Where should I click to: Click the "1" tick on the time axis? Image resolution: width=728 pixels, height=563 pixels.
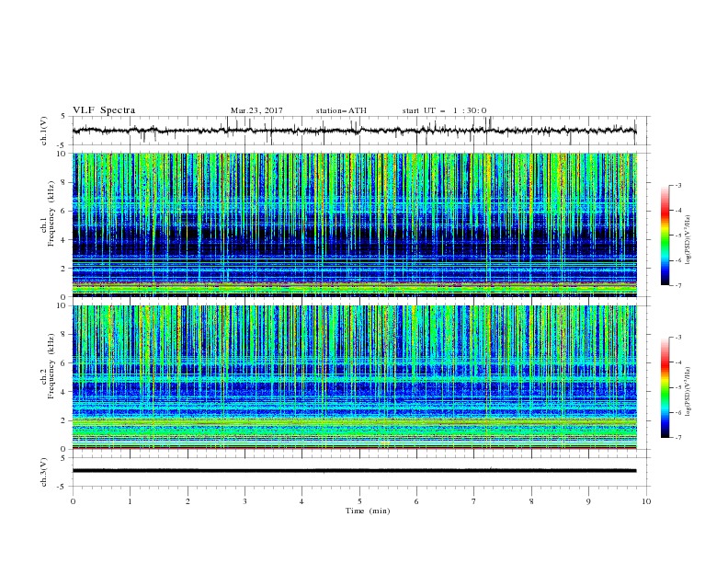130,501
